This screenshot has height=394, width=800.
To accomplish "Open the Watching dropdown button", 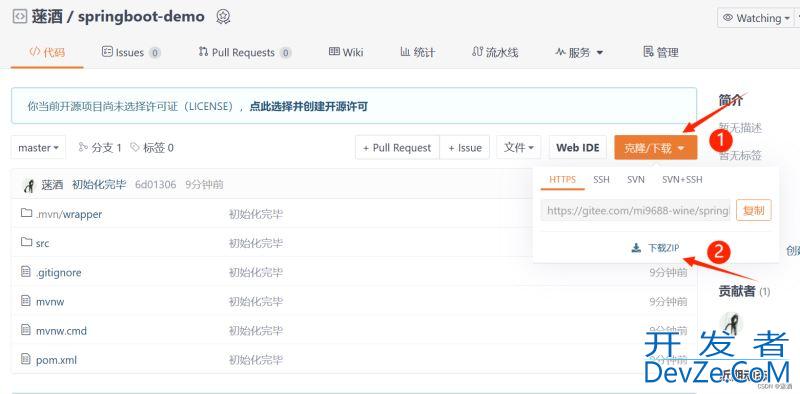I will point(756,18).
